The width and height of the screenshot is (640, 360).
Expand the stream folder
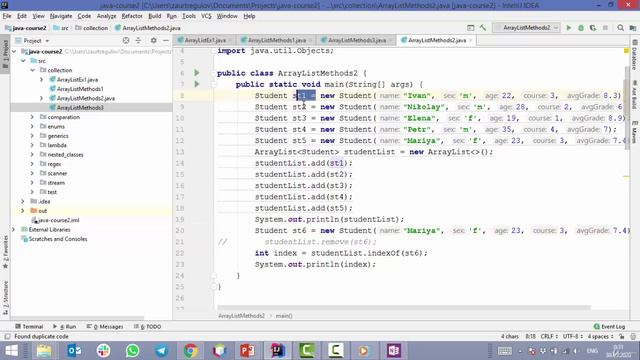click(x=32, y=183)
